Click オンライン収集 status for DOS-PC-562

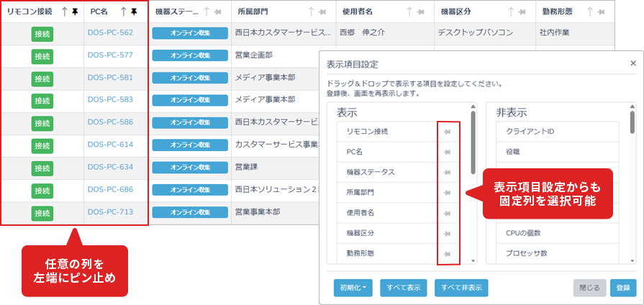190,33
